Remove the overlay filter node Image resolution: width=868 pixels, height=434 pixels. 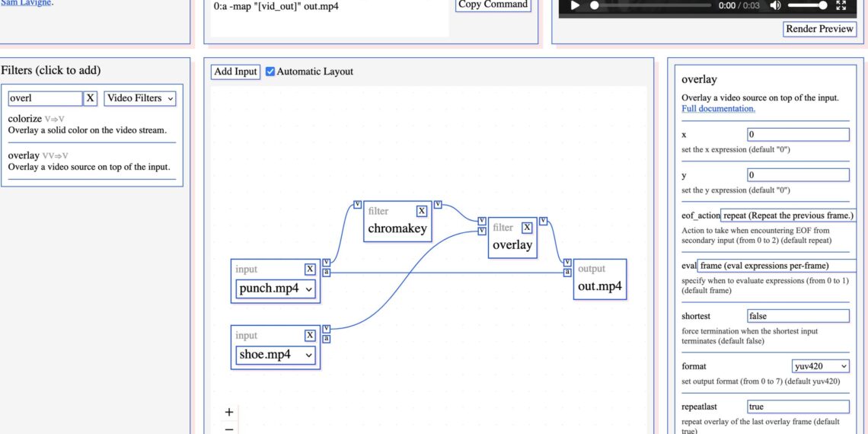(527, 227)
